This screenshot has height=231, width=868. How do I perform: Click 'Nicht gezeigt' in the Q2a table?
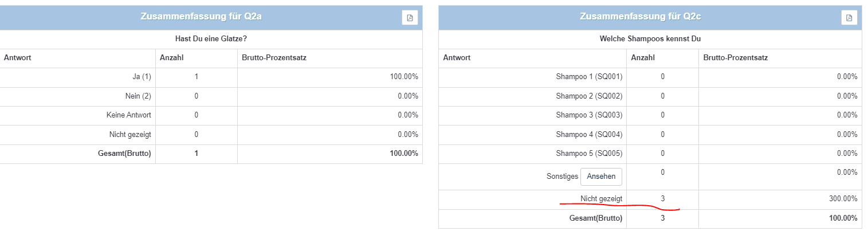[129, 134]
